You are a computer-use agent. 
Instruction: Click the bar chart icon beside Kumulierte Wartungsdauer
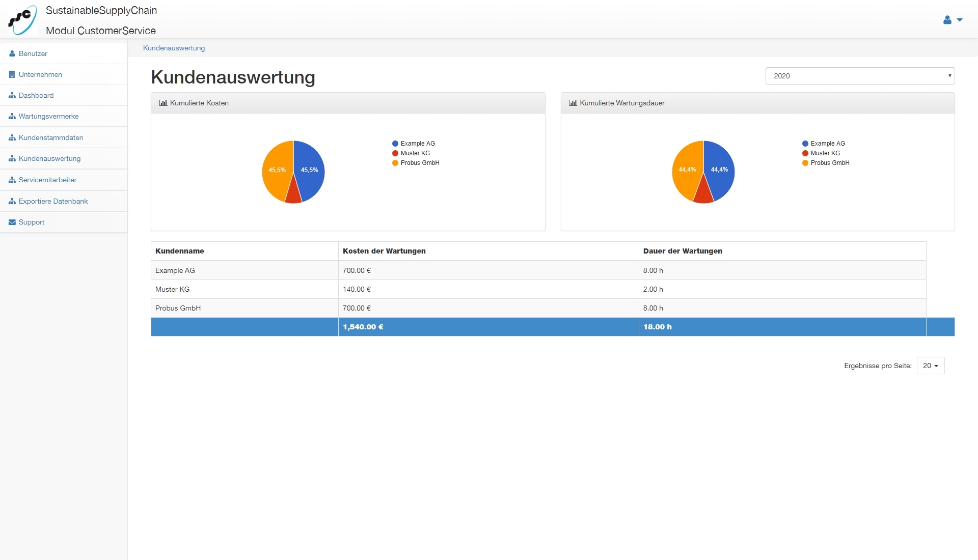573,103
